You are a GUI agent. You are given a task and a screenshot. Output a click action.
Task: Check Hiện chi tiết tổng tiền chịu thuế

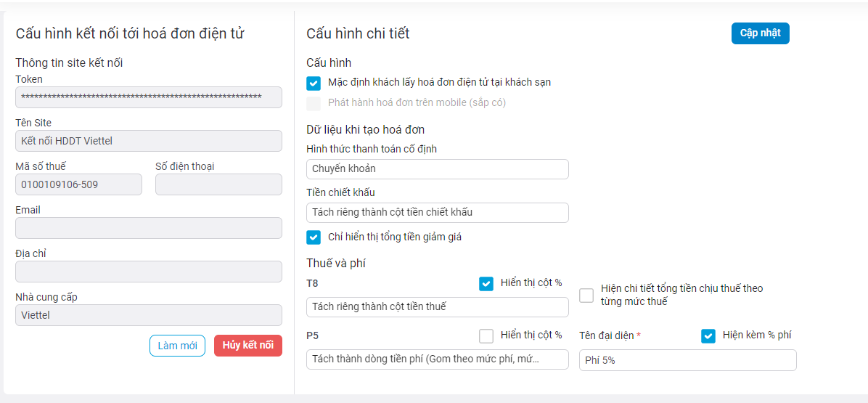point(586,296)
